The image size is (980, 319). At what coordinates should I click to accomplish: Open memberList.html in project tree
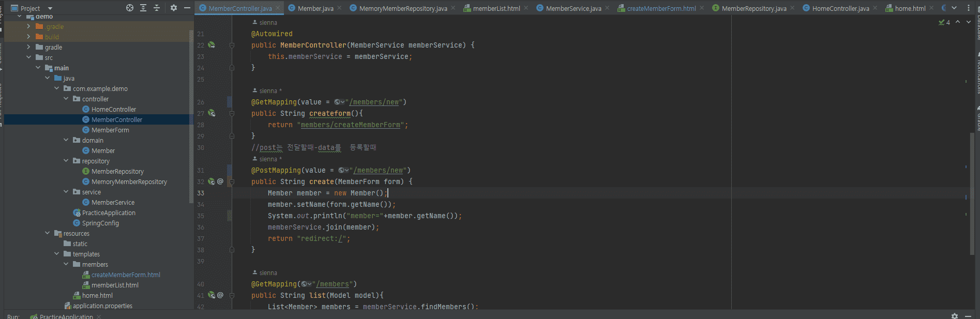[x=115, y=285]
